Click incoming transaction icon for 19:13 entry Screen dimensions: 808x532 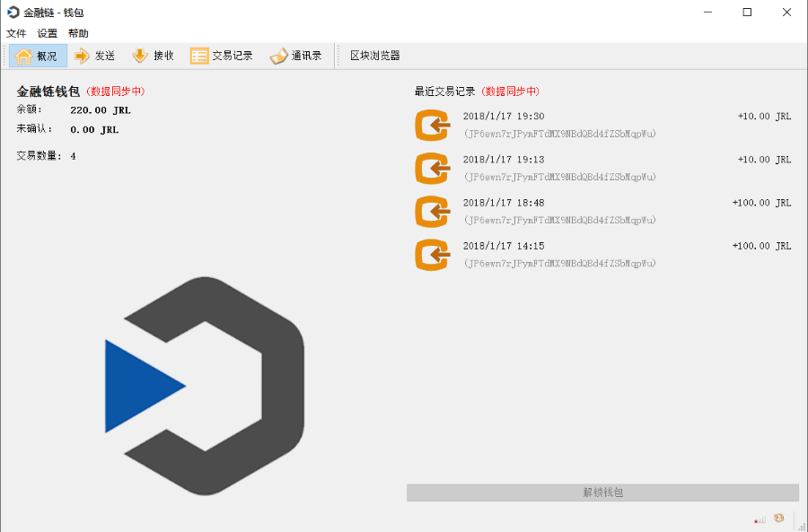point(433,169)
